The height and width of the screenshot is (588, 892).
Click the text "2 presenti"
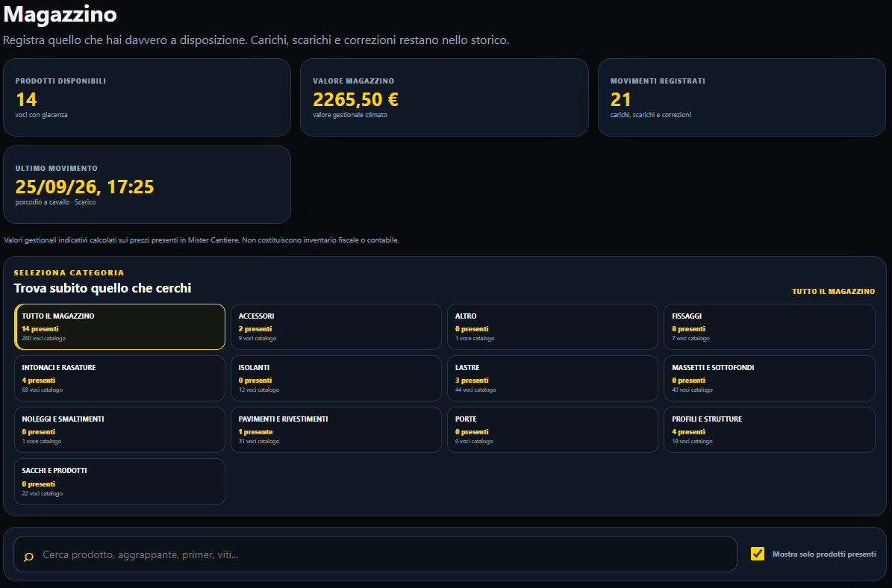pyautogui.click(x=255, y=329)
